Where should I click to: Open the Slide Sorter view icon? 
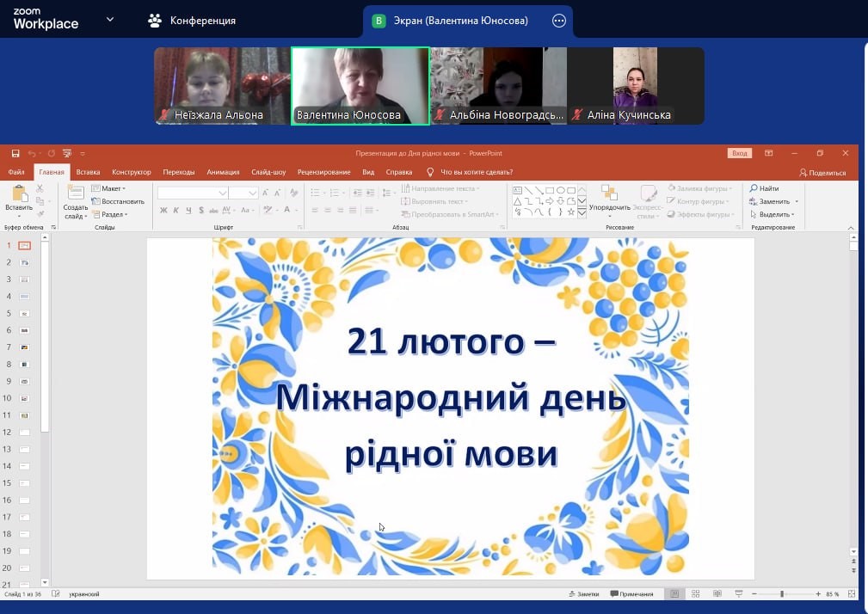tap(695, 594)
